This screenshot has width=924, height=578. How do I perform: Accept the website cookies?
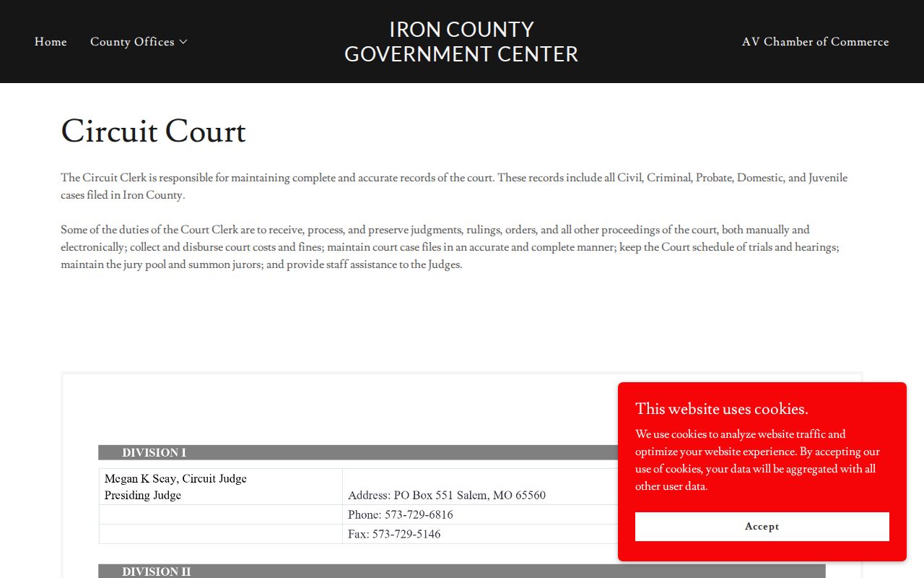762,527
